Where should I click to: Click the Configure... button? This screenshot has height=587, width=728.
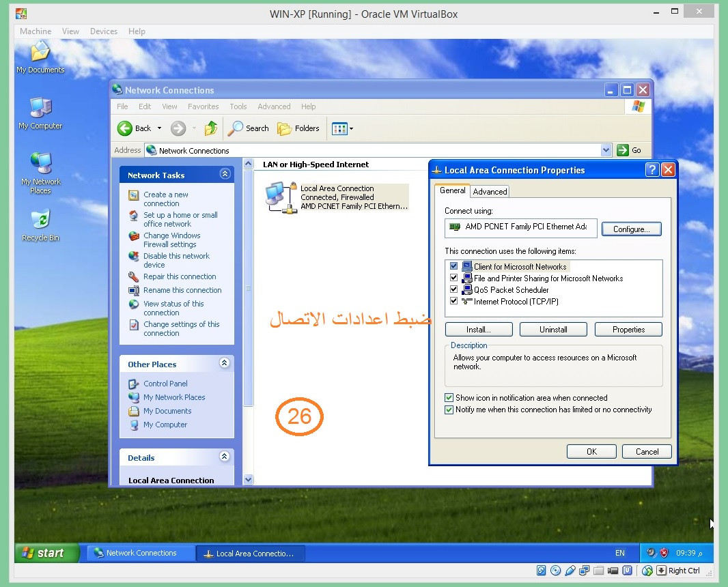pyautogui.click(x=631, y=229)
